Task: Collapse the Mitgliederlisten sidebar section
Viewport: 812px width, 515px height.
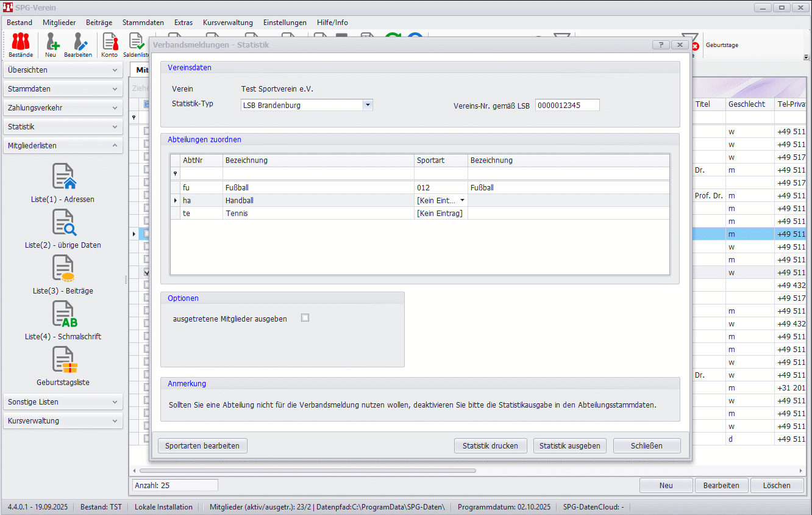Action: (x=63, y=146)
